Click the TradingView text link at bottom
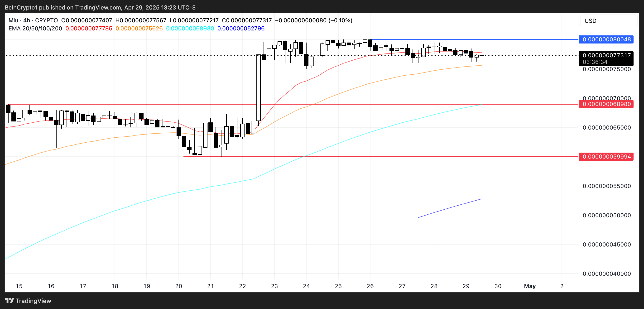This screenshot has width=644, height=309. 33,301
